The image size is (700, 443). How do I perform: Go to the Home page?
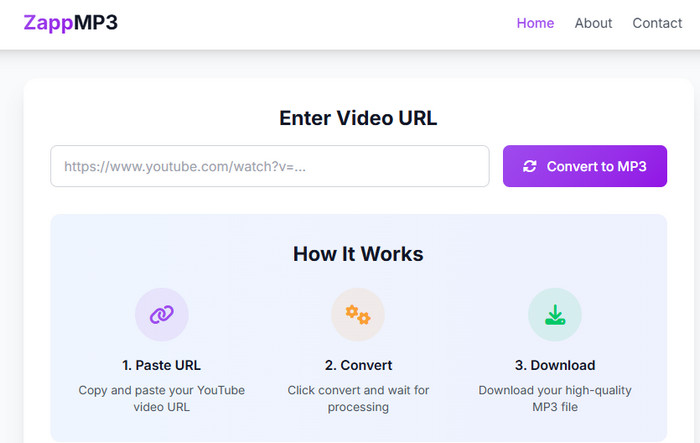[535, 23]
